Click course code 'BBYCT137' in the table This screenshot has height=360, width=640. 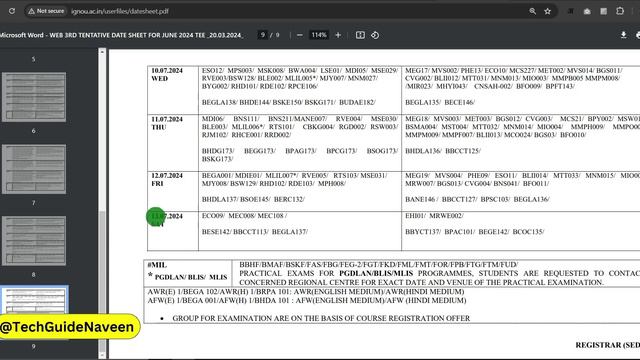[423, 232]
